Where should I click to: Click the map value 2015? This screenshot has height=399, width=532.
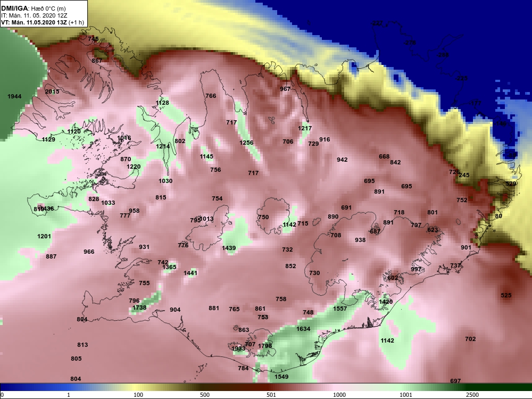tap(52, 92)
